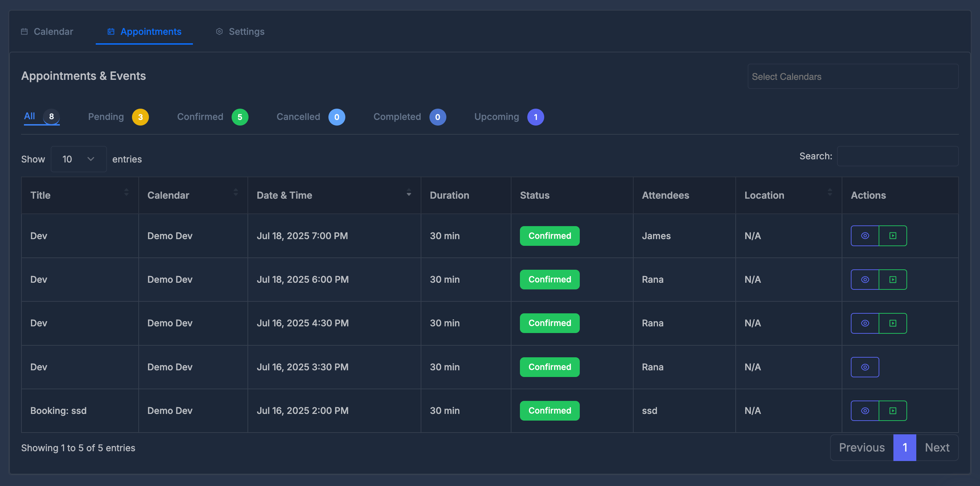This screenshot has width=980, height=486.
Task: Go to Previous page
Action: click(x=862, y=448)
